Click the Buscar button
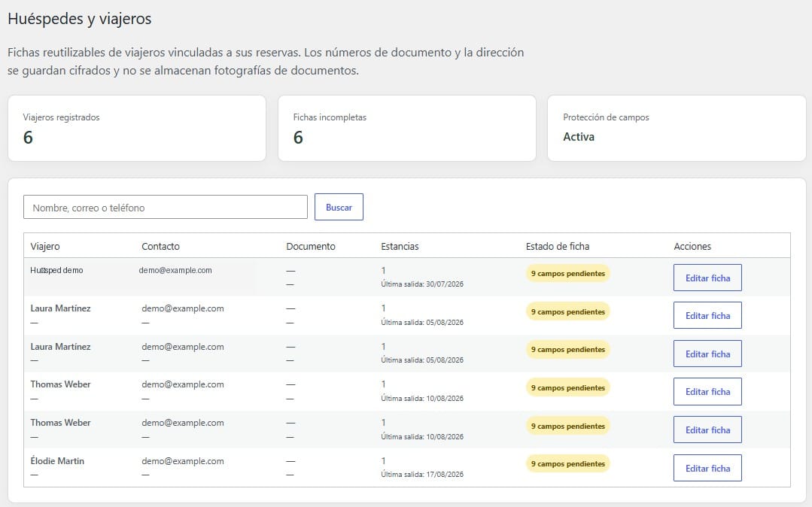The height and width of the screenshot is (507, 812). click(x=339, y=207)
